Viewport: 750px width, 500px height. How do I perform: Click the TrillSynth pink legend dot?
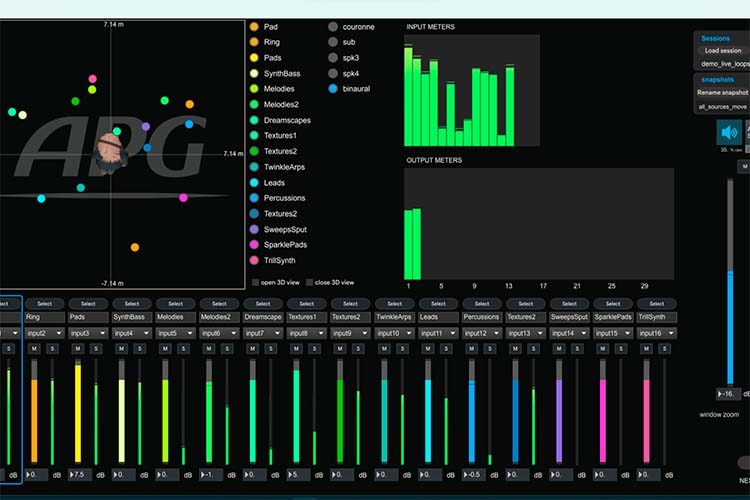coord(254,261)
